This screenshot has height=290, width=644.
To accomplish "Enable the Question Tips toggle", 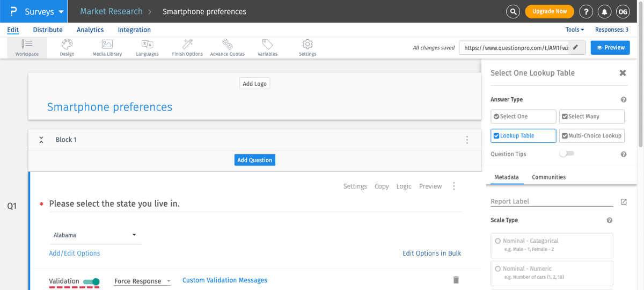I will pos(566,154).
